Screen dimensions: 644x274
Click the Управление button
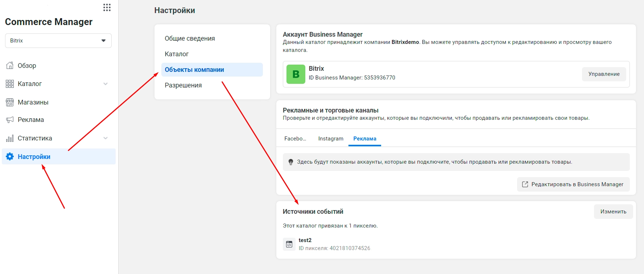pos(604,74)
